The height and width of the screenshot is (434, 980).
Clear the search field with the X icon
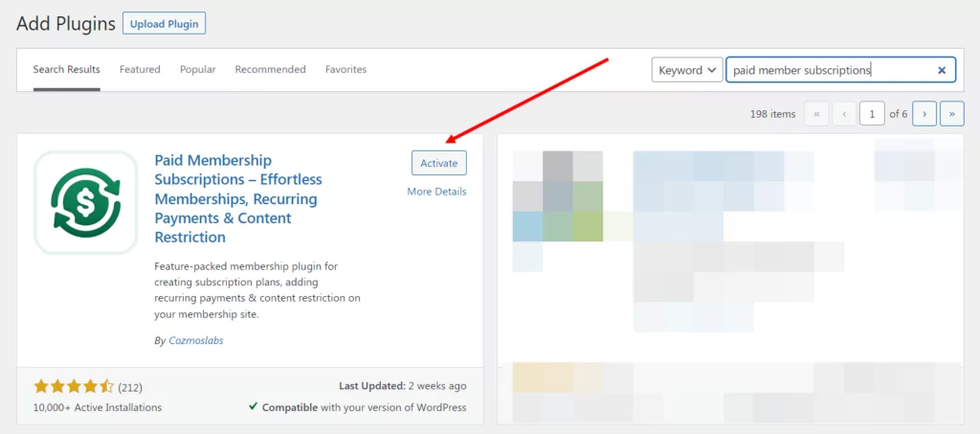[942, 70]
